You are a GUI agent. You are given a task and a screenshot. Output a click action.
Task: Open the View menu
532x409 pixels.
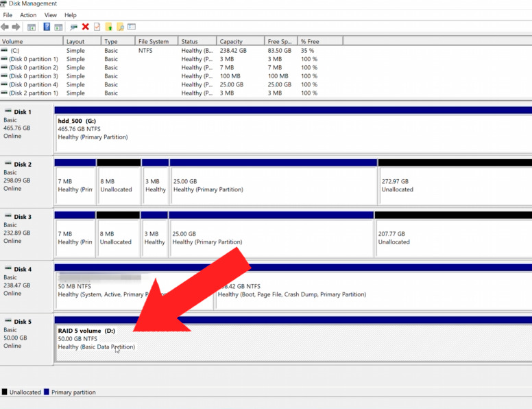(51, 15)
